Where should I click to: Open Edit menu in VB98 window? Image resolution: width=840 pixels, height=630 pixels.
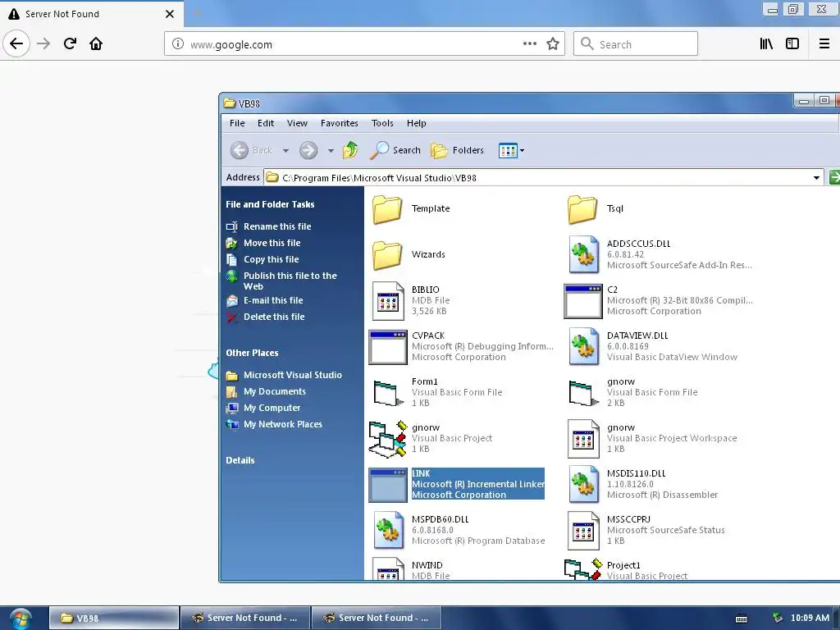coord(265,123)
